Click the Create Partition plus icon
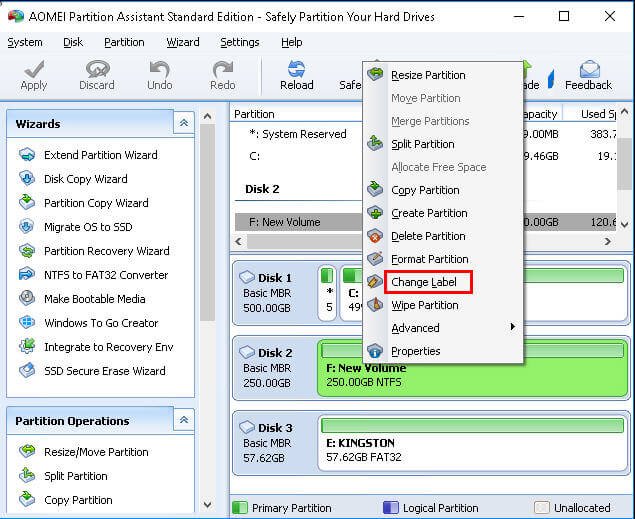The image size is (635, 519). (375, 213)
